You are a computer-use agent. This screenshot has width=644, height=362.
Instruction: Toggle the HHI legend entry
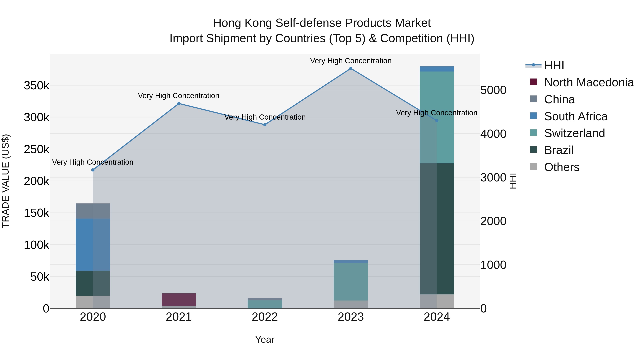point(545,65)
